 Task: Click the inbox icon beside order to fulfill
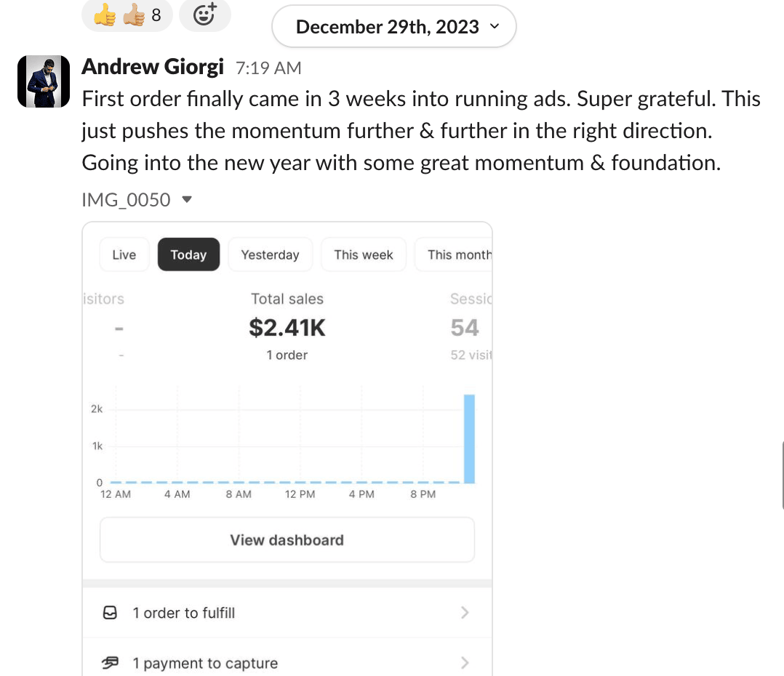click(x=110, y=613)
